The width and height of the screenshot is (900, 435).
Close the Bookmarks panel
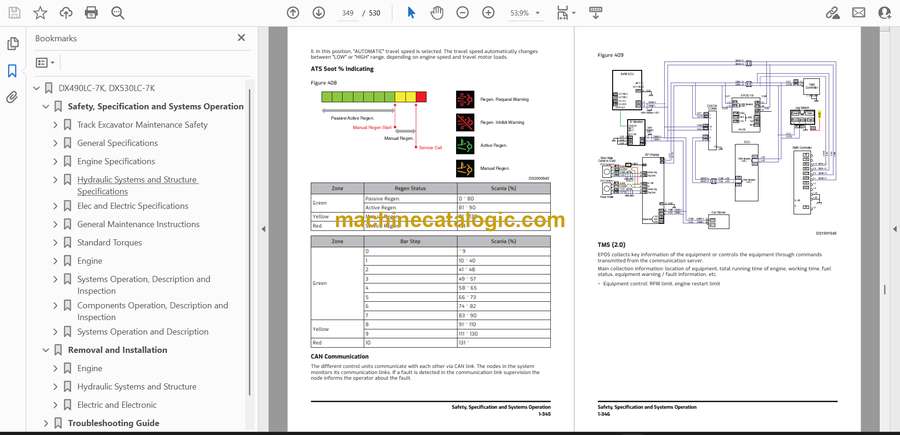[241, 38]
